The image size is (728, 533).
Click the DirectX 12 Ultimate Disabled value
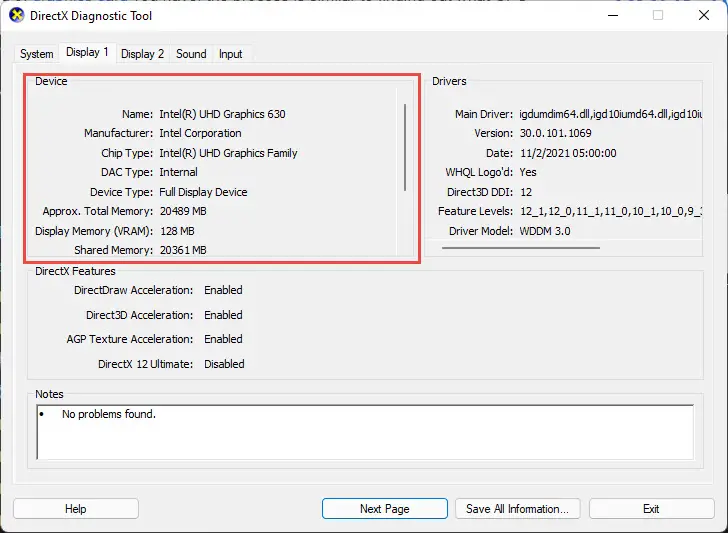pos(224,364)
